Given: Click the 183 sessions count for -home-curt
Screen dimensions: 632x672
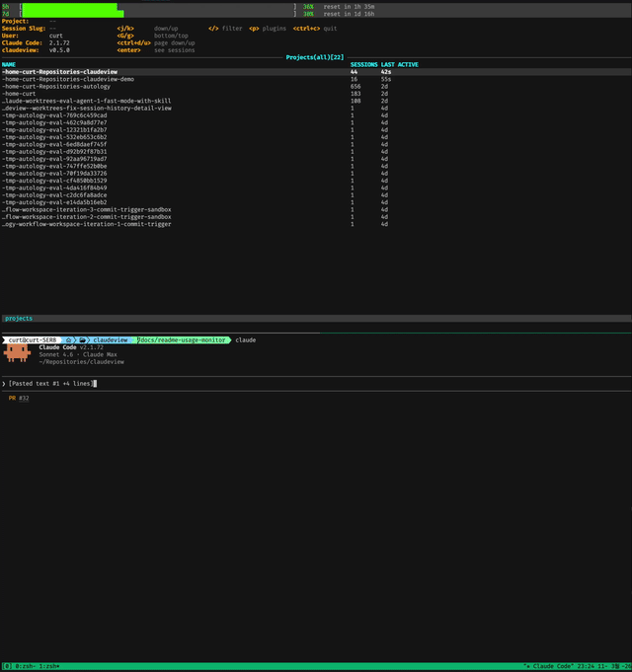Looking at the screenshot, I should tap(355, 94).
